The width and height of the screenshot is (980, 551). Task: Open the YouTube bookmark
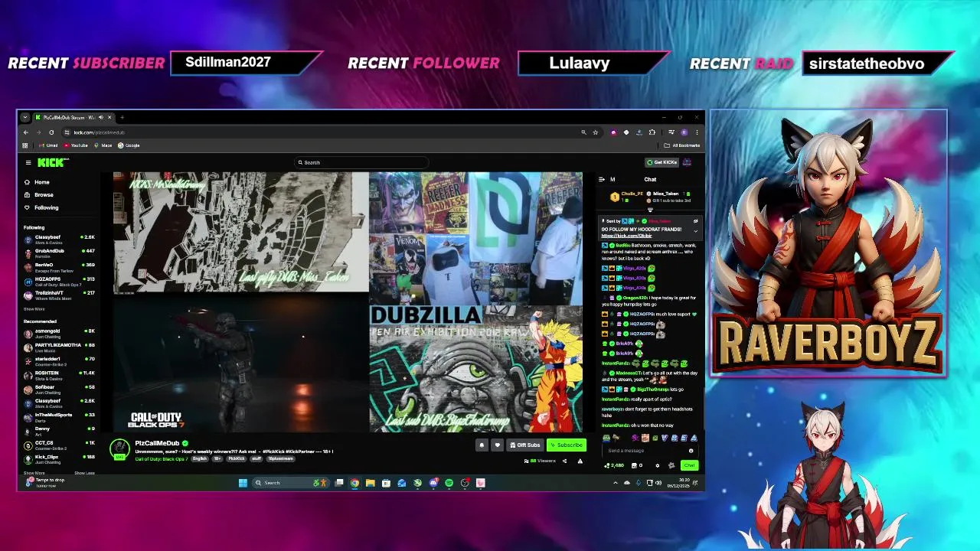77,145
